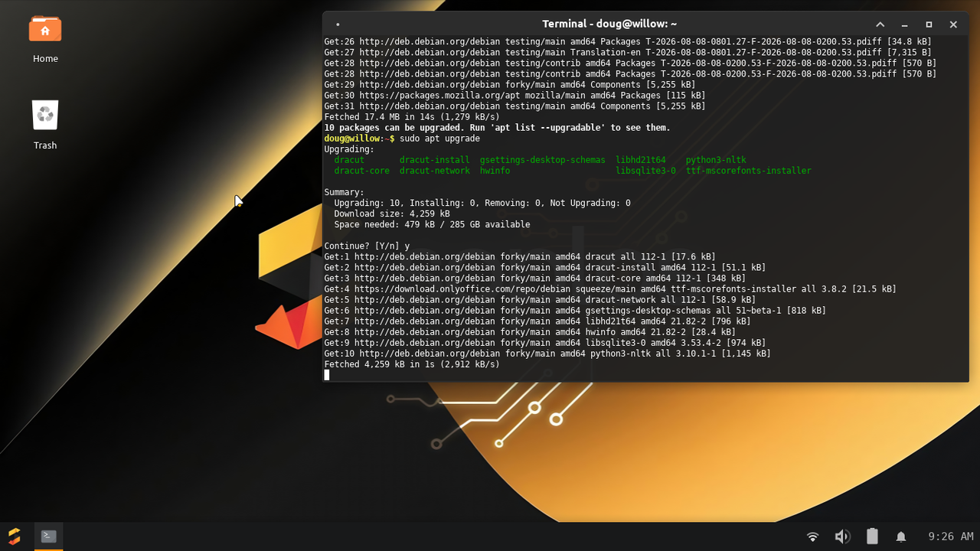Screen dimensions: 980x551
Task: Open the application launcher in the taskbar
Action: (x=15, y=536)
